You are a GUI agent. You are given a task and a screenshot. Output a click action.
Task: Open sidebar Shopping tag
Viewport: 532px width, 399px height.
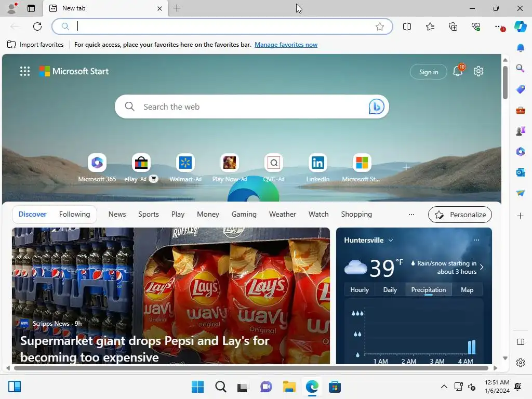(x=521, y=89)
